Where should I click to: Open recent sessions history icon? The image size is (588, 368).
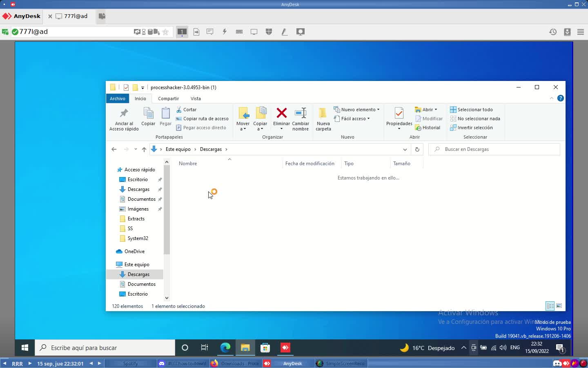[553, 31]
